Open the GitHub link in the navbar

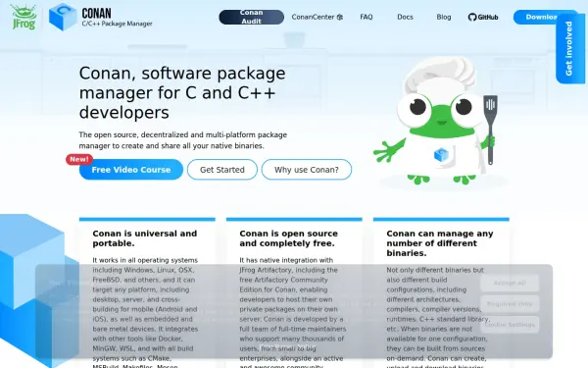(x=483, y=17)
